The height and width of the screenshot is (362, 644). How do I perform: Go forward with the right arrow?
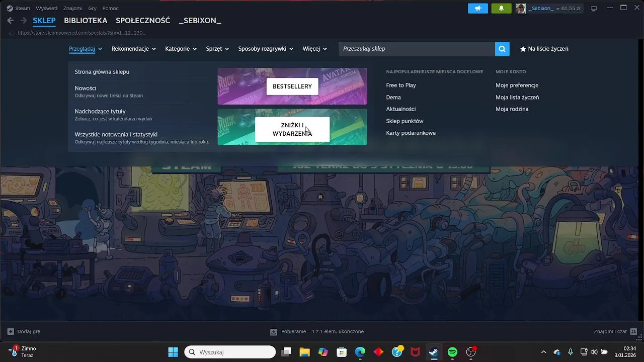[23, 21]
